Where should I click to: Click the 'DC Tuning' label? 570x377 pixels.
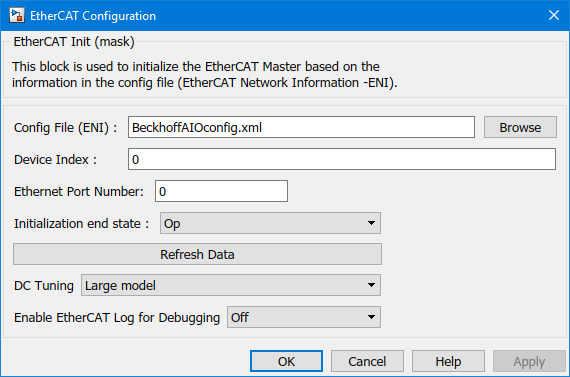point(44,286)
